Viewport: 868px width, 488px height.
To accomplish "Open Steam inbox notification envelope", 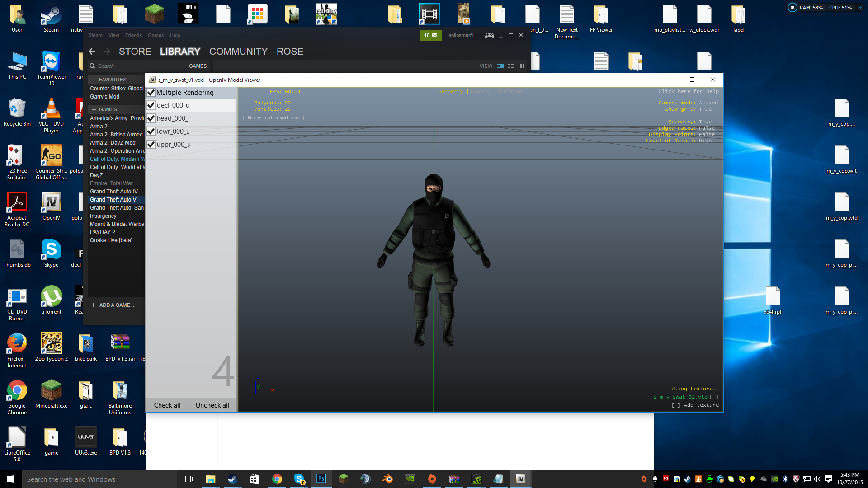I will [430, 35].
